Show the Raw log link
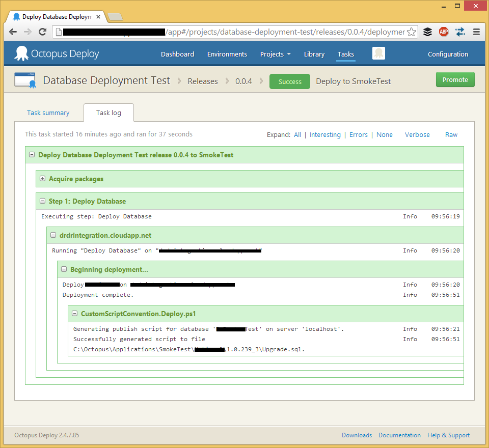This screenshot has width=489, height=448. point(451,135)
